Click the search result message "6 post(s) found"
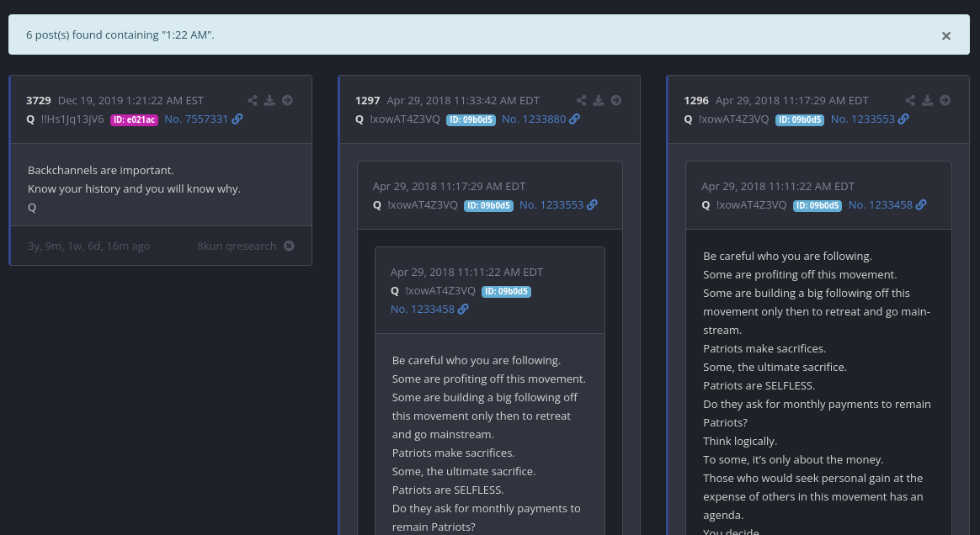Viewport: 980px width, 535px height. click(x=120, y=35)
